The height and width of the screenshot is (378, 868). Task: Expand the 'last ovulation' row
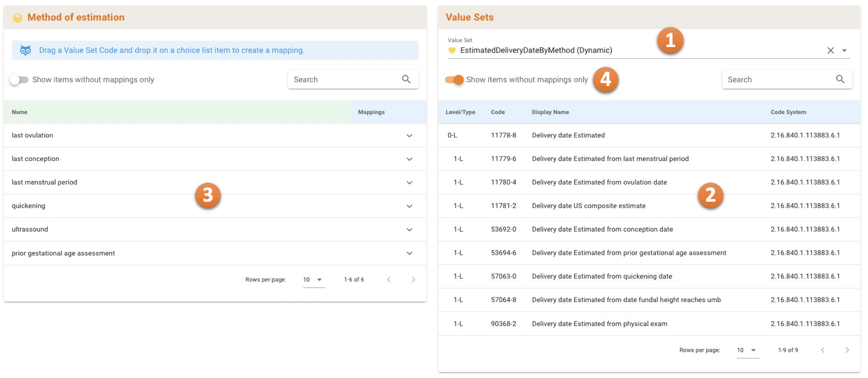pos(409,136)
